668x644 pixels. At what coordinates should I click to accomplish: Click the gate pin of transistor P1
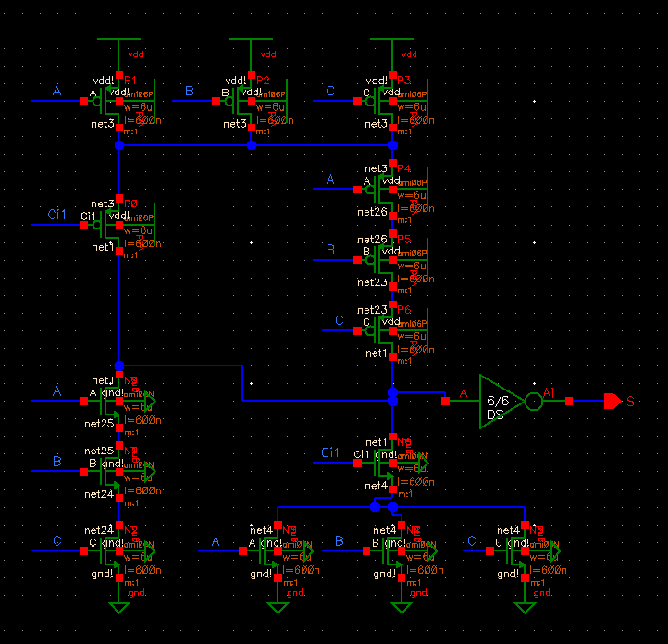[x=84, y=102]
